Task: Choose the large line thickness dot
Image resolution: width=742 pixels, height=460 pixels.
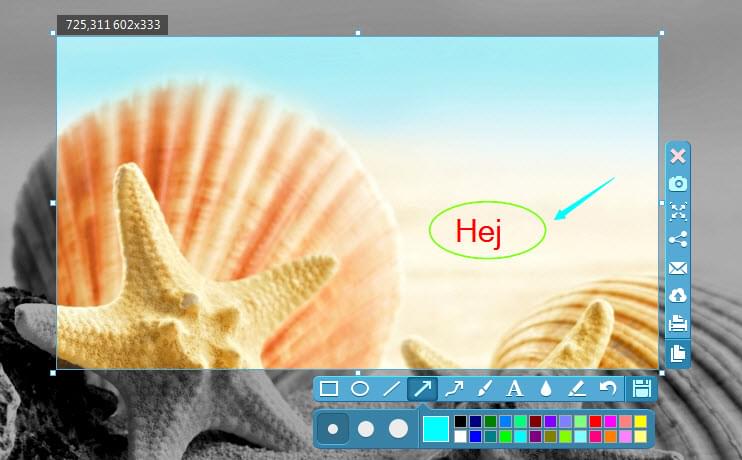Action: coord(398,429)
